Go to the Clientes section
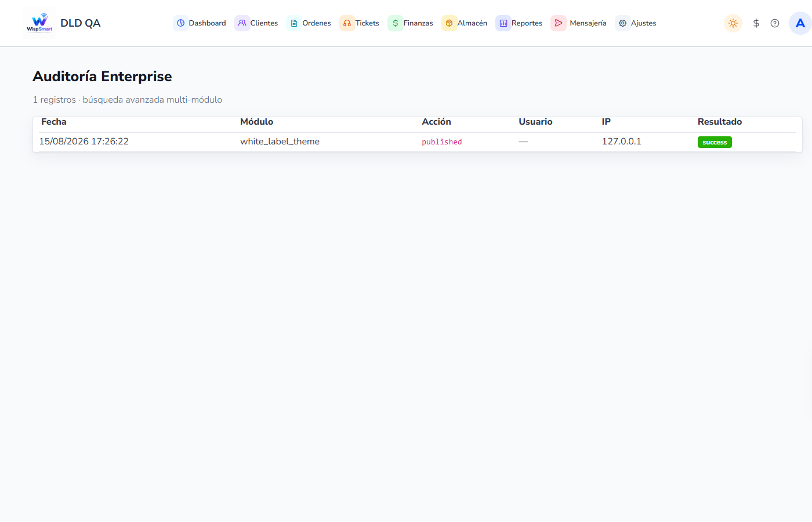Viewport: 812px width, 522px height. pos(264,23)
